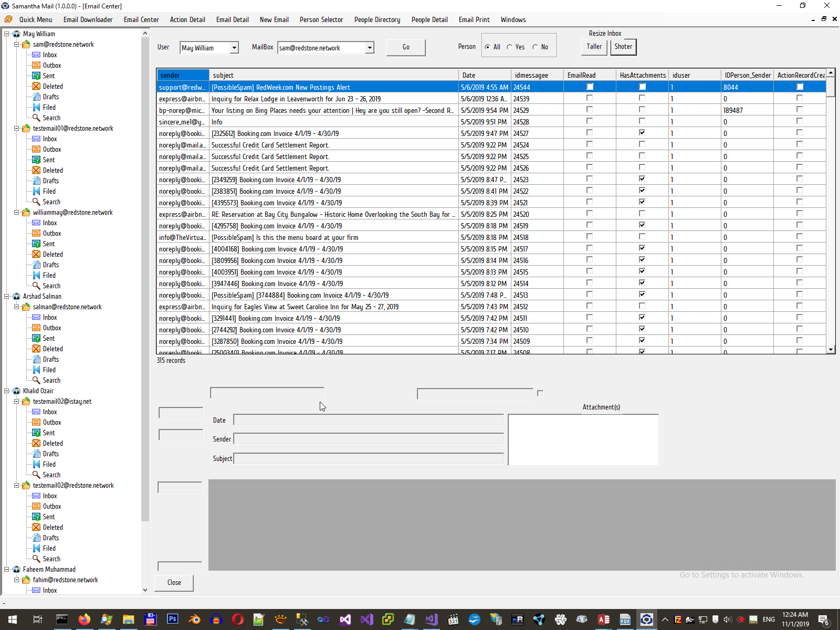840x630 pixels.
Task: Open Deleted icon under testemail01@redstone.network
Action: [36, 170]
